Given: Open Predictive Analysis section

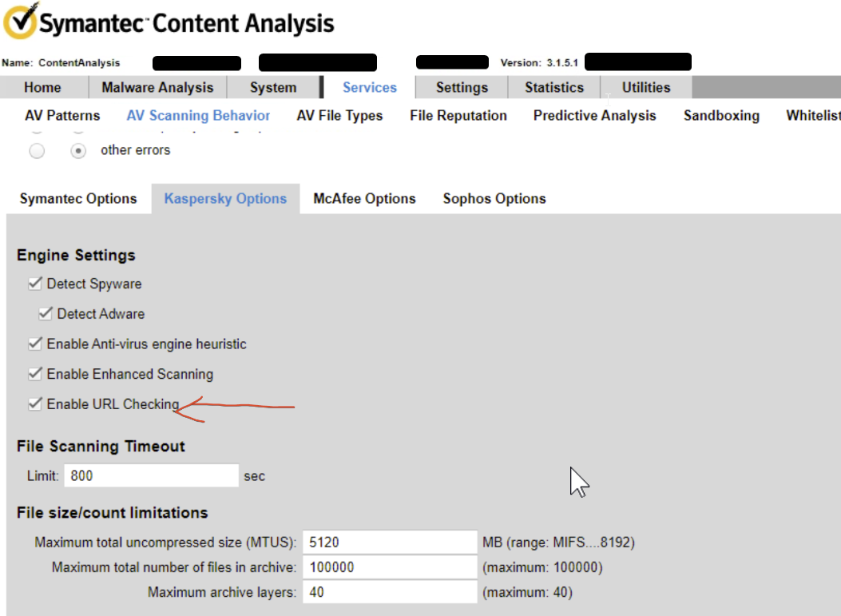Looking at the screenshot, I should coord(594,116).
